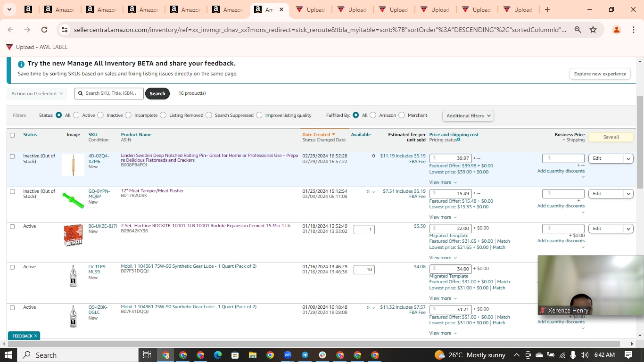Screen dimensions: 644x362
Task: Switch to Zoom from the taskbar
Action: (287, 355)
